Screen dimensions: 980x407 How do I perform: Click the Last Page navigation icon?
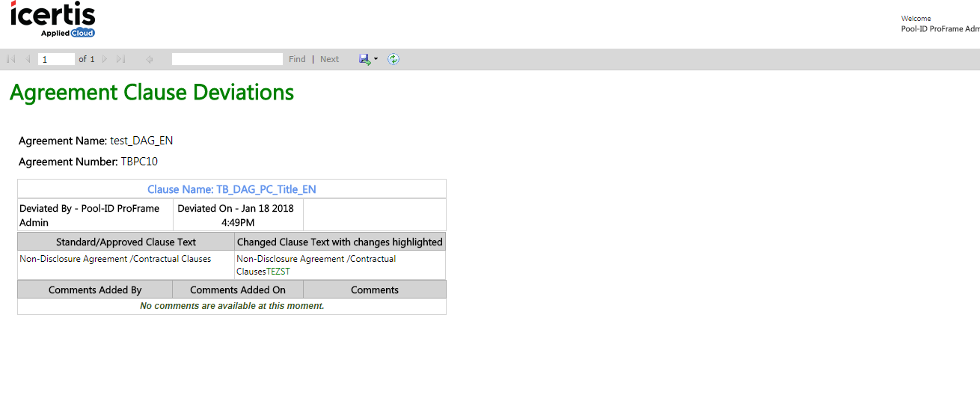(x=121, y=59)
